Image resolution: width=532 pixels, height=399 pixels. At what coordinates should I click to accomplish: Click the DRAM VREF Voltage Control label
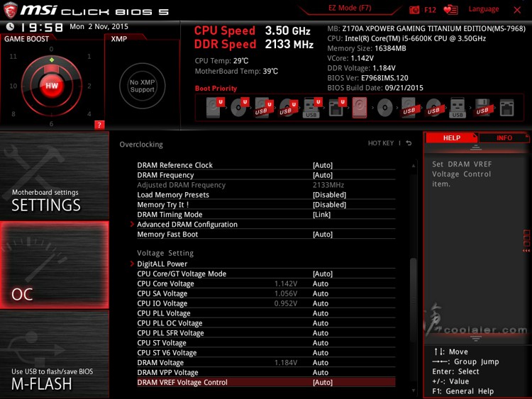[182, 382]
